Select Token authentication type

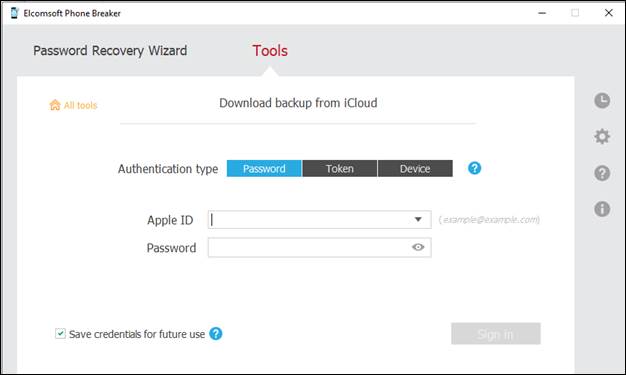click(339, 169)
